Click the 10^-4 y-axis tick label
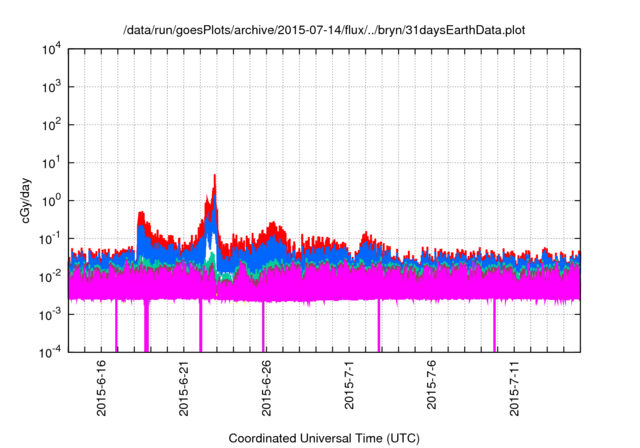Viewport: 640px width, 448px height. 52,350
